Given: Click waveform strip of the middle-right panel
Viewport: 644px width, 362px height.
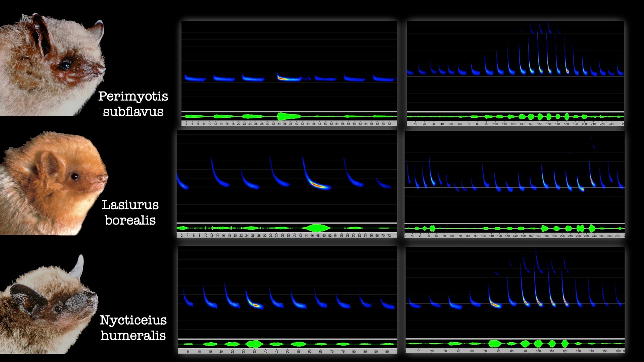Looking at the screenshot, I should point(514,229).
